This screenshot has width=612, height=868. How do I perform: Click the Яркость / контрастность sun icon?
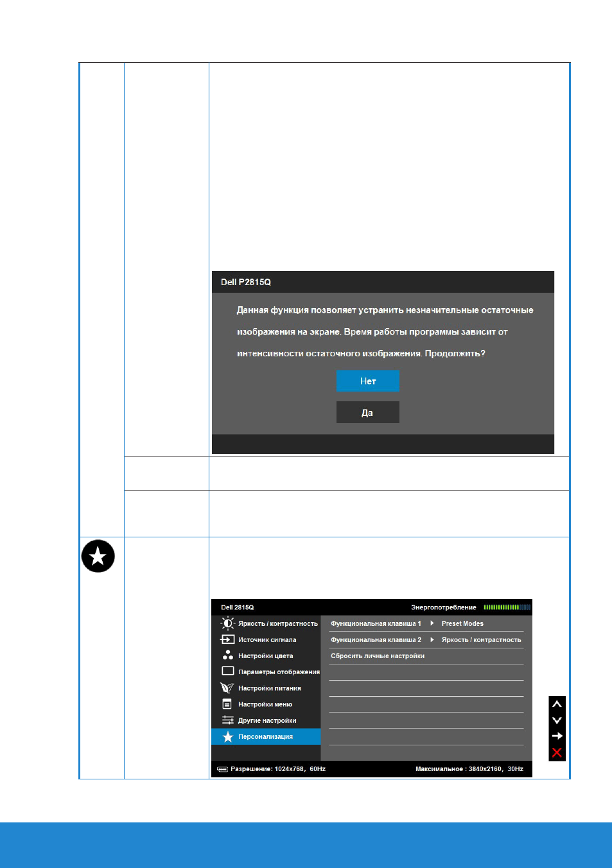coord(227,623)
